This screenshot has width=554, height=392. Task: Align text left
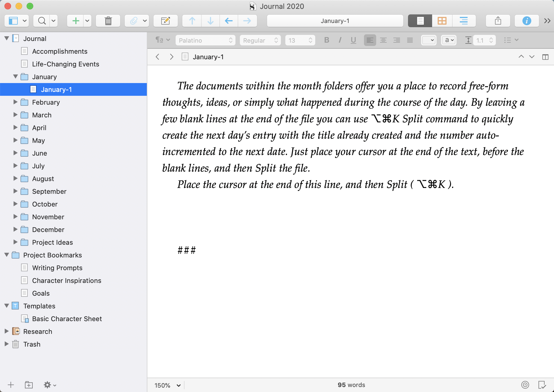click(370, 40)
